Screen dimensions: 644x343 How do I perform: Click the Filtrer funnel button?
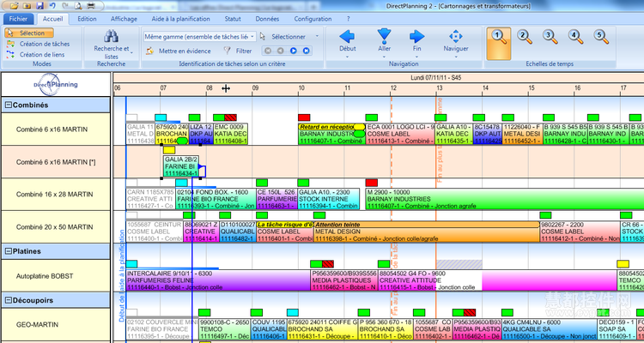click(x=238, y=51)
